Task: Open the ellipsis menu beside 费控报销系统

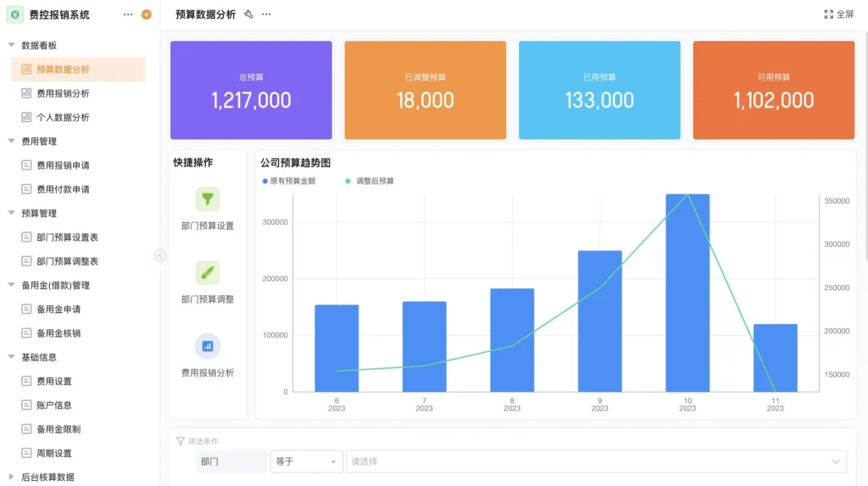Action: click(128, 14)
